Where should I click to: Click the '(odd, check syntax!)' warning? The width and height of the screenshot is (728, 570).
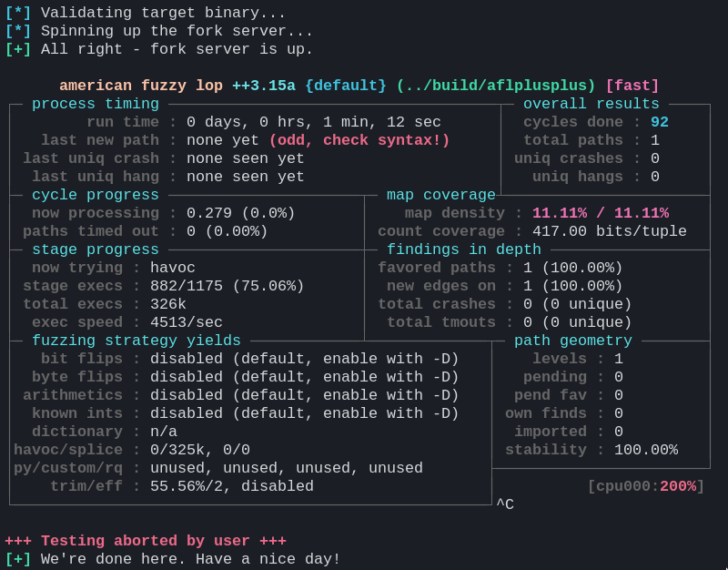pyautogui.click(x=359, y=140)
